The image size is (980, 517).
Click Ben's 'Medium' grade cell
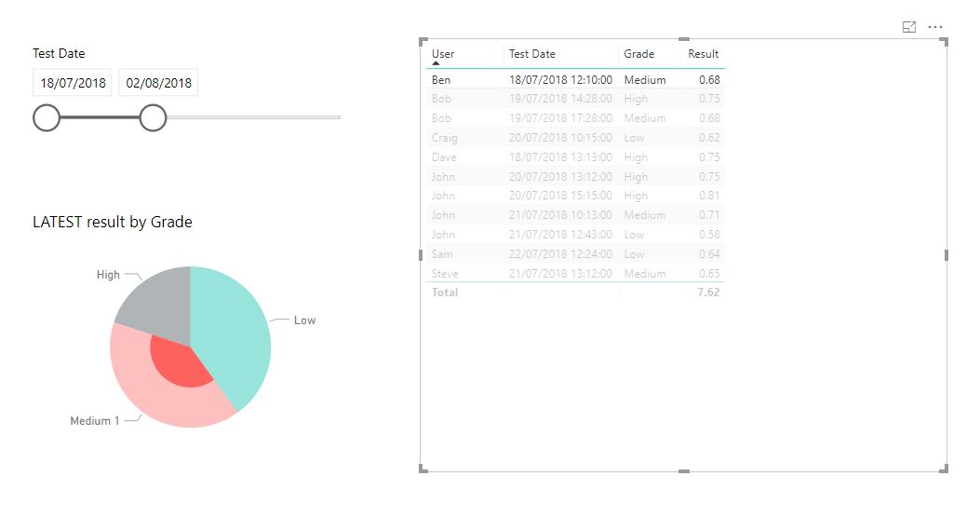point(645,79)
